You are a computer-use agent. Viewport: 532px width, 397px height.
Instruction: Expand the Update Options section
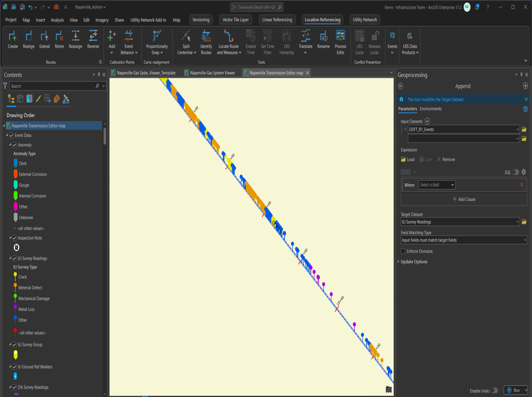pos(413,262)
